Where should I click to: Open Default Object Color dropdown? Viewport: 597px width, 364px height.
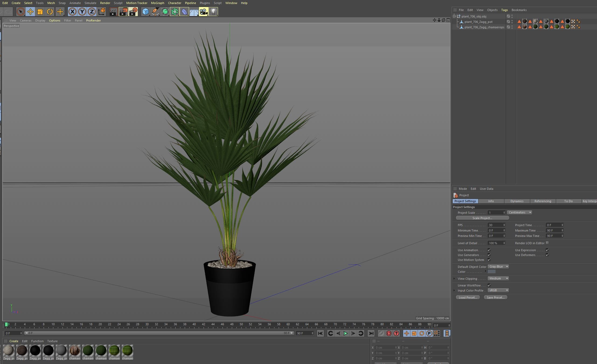point(498,267)
